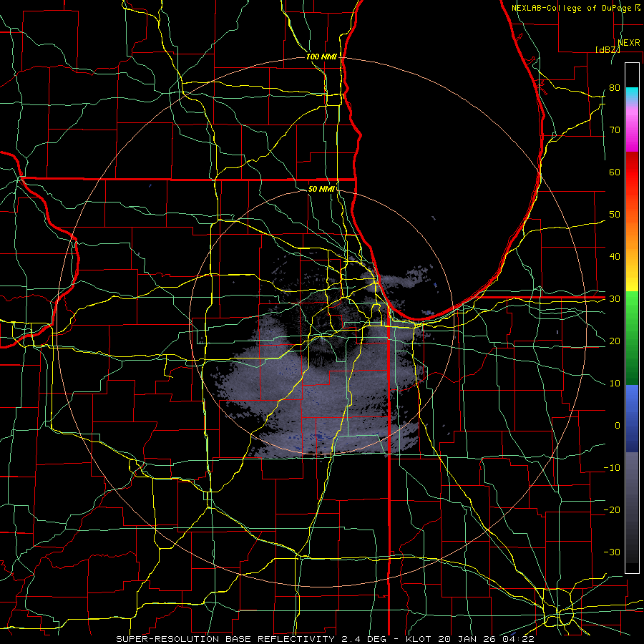The height and width of the screenshot is (644, 644).
Task: Click the -10 dBZ scale label
Action: [612, 468]
